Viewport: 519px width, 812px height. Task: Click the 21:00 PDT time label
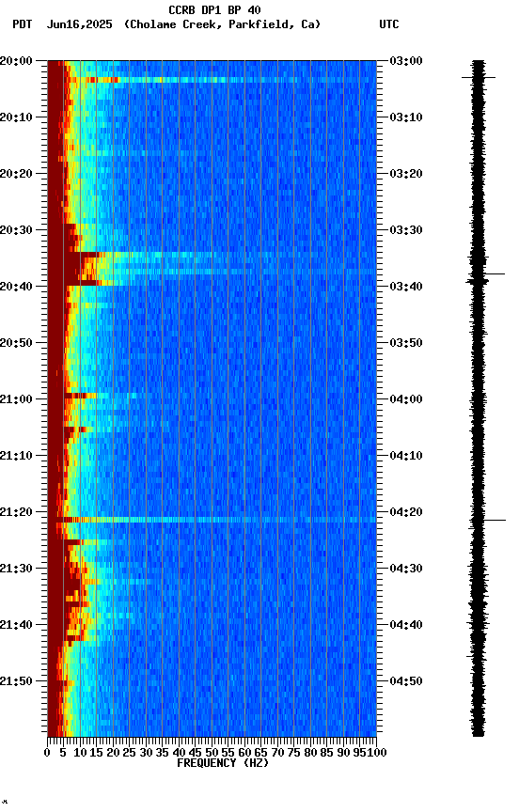pyautogui.click(x=16, y=399)
